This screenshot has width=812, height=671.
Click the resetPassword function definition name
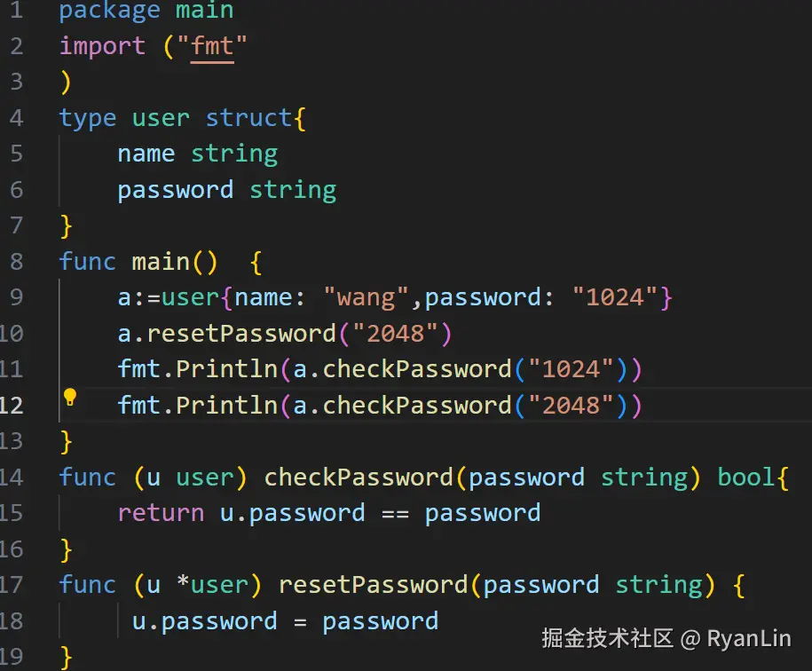[373, 585]
